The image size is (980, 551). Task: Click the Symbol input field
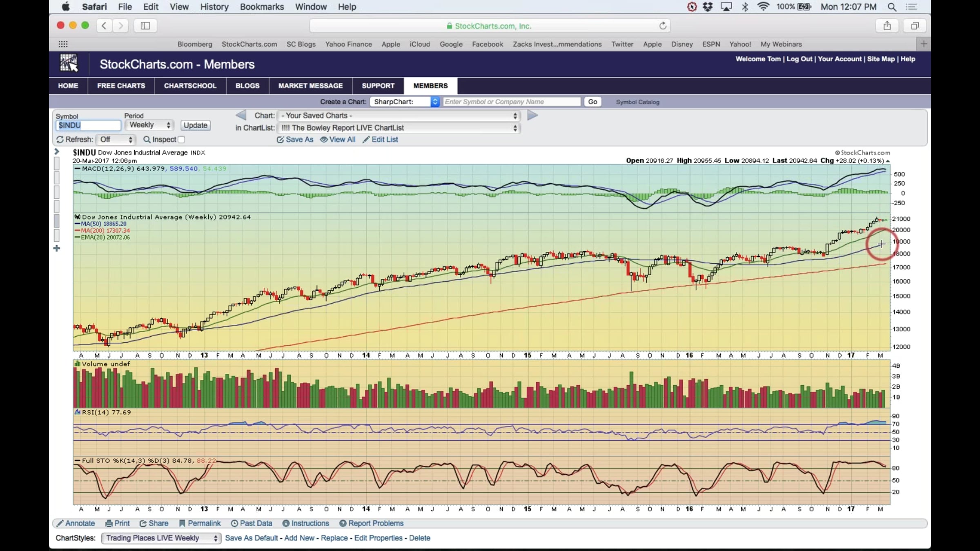coord(88,125)
